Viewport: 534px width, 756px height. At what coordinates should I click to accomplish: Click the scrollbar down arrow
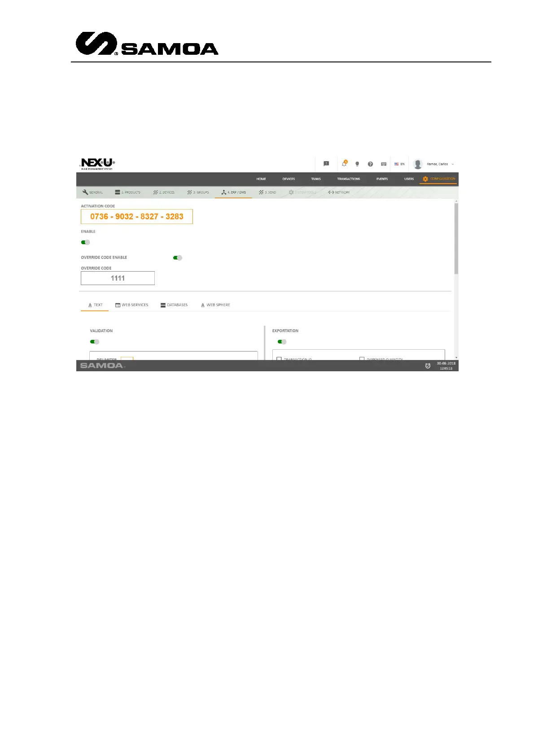456,358
